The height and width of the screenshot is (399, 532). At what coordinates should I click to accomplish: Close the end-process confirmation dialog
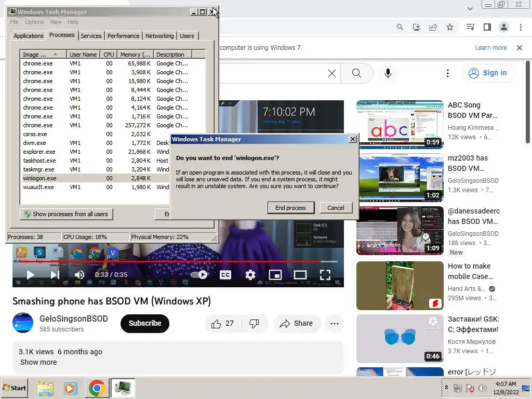coord(353,139)
